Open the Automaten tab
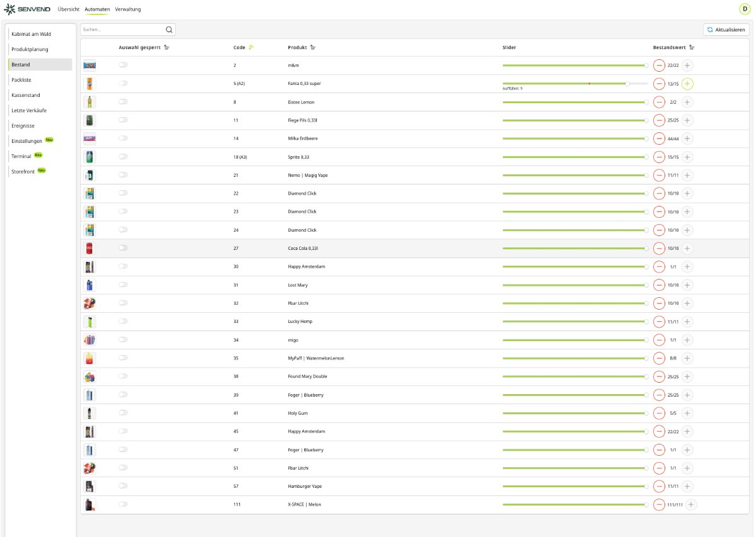The height and width of the screenshot is (537, 756). pos(97,9)
